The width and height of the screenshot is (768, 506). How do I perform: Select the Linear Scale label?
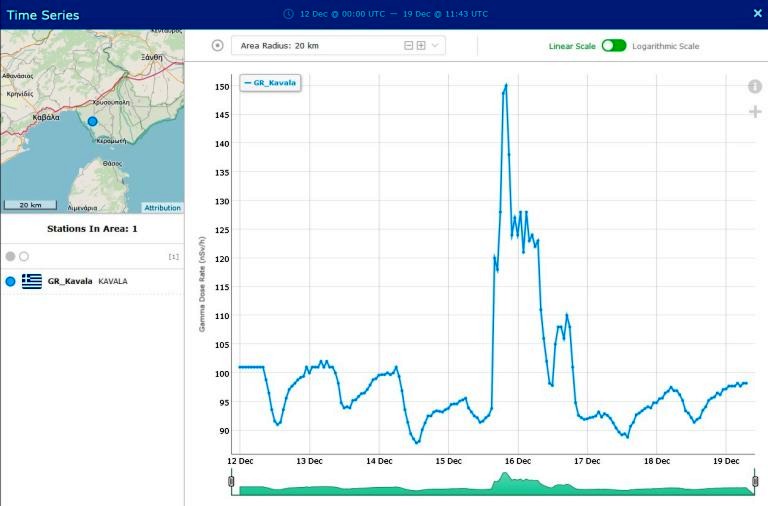[572, 46]
